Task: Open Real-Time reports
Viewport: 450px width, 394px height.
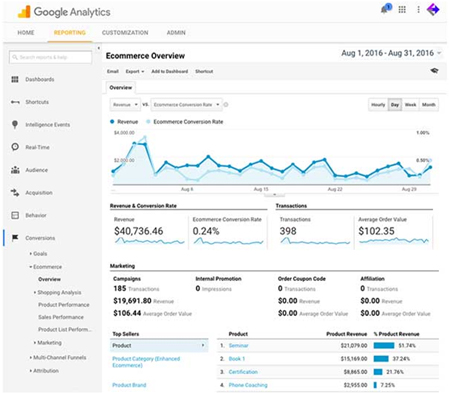Action: click(x=37, y=147)
